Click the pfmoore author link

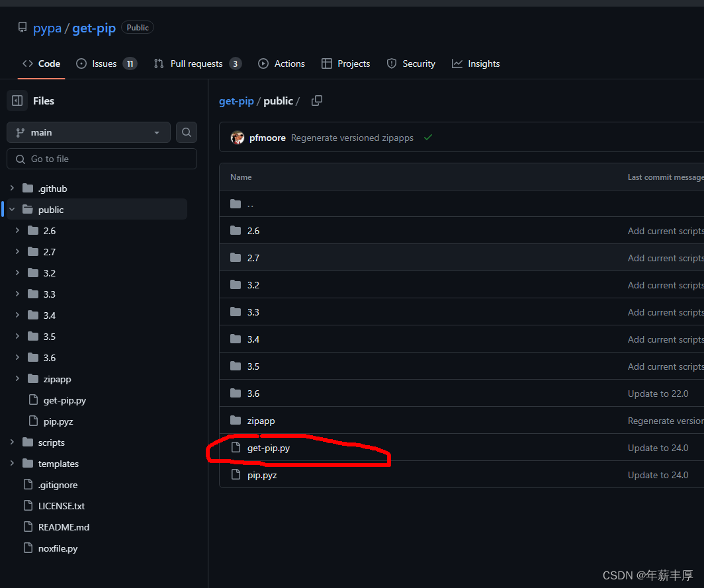267,138
